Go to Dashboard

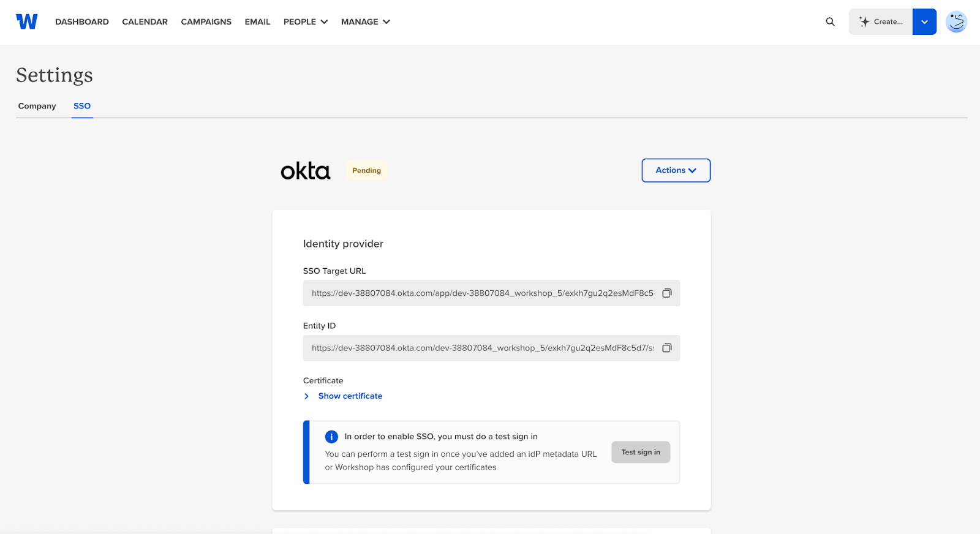[x=82, y=21]
